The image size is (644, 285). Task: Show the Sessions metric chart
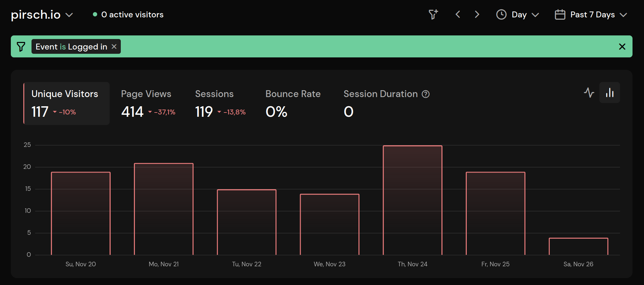pos(220,103)
